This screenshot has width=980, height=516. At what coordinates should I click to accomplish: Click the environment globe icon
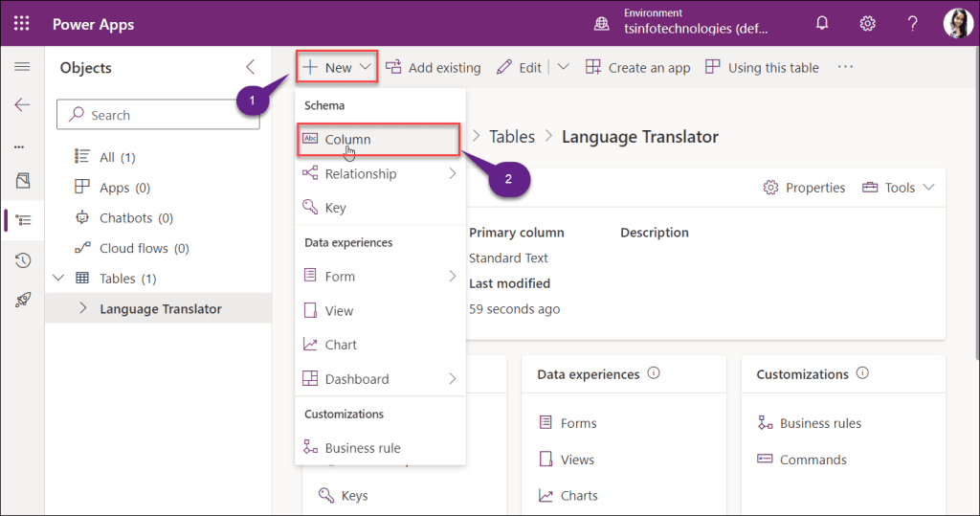(601, 24)
